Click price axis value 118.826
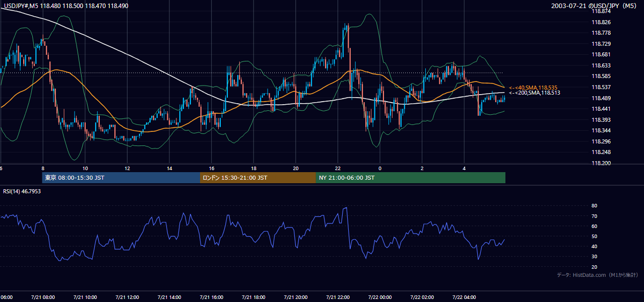The image size is (644, 302). (601, 22)
